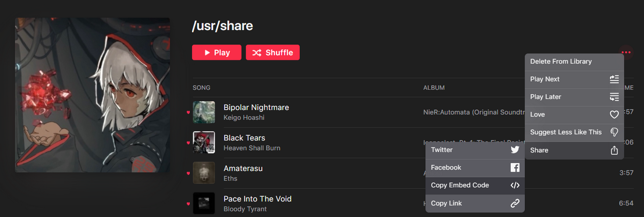Click the Play Next queue icon
Image resolution: width=644 pixels, height=217 pixels.
[614, 79]
